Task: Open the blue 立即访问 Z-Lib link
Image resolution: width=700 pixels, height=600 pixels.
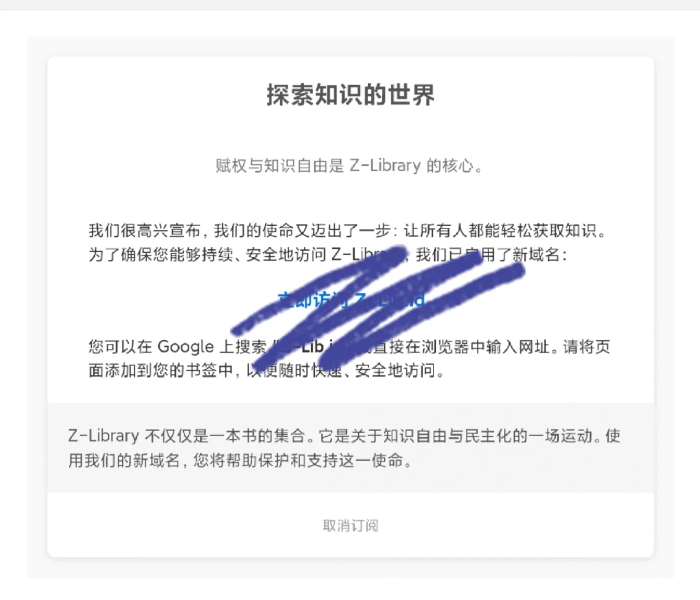Action: coord(351,300)
